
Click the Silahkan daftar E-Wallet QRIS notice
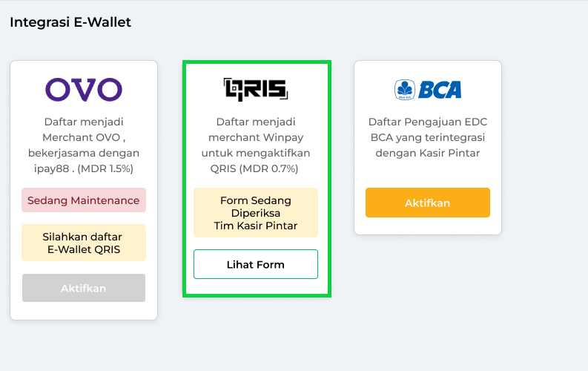(x=84, y=243)
